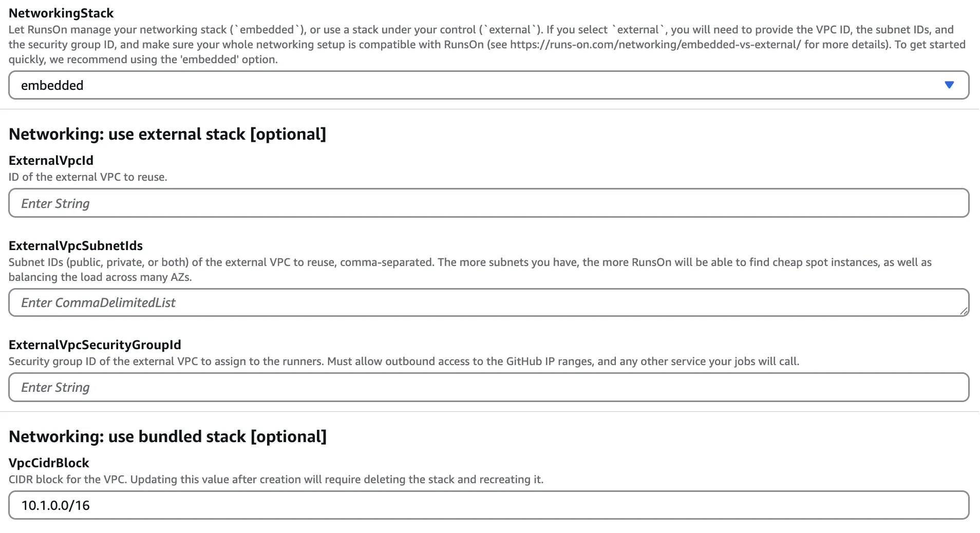The width and height of the screenshot is (980, 533).
Task: Click the ExternalVpcSecurityGroupId parameter label
Action: 95,345
